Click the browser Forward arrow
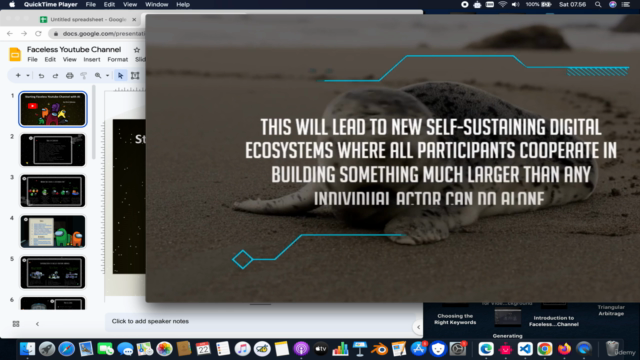The height and width of the screenshot is (360, 640). point(24,33)
